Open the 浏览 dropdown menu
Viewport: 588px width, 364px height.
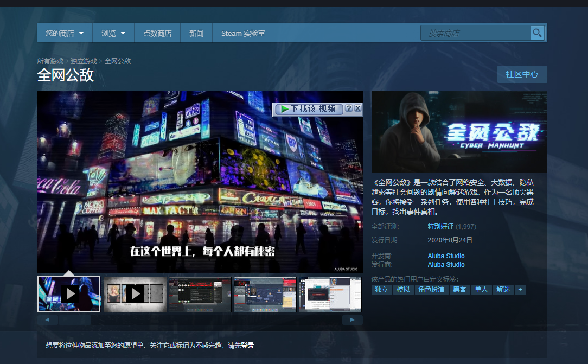pyautogui.click(x=113, y=33)
